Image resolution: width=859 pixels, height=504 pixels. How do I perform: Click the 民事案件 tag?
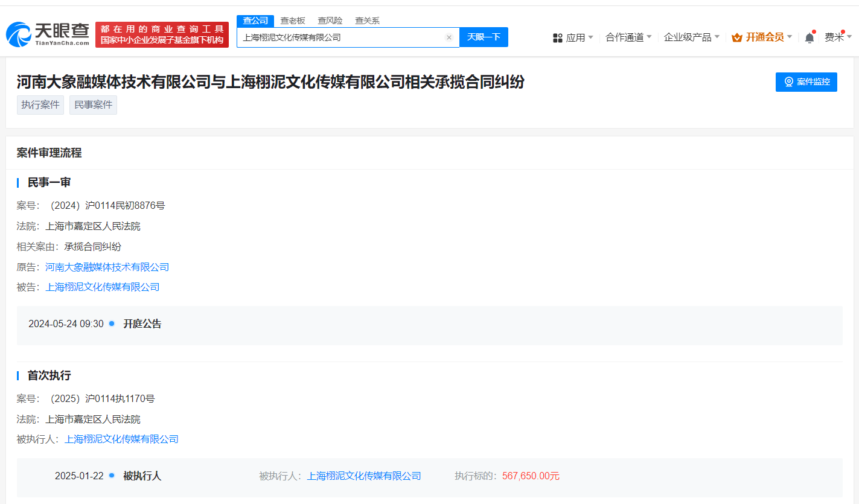94,105
